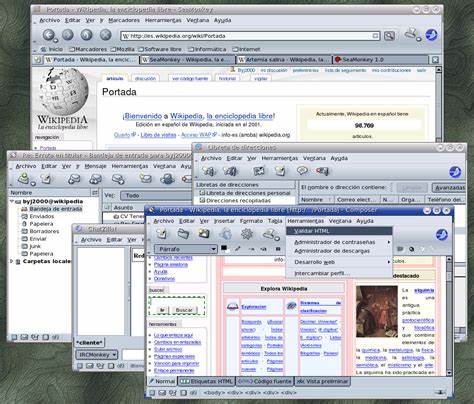Click alquimia painting thumbnail in Composer
474x404 pixels.
pos(376,311)
